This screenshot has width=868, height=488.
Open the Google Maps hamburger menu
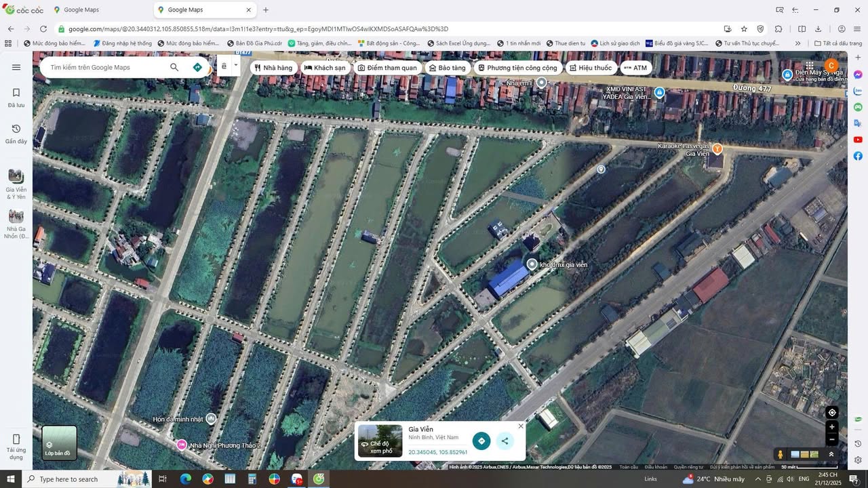(x=16, y=67)
